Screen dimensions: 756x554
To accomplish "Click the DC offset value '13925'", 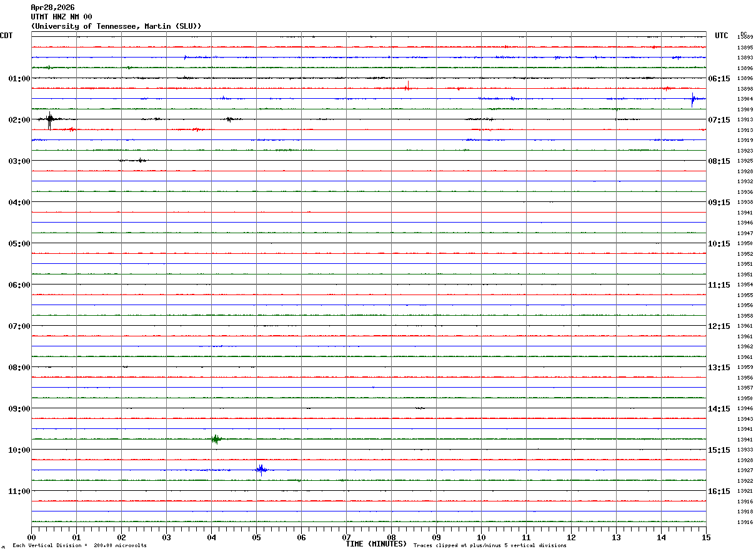I will (745, 161).
